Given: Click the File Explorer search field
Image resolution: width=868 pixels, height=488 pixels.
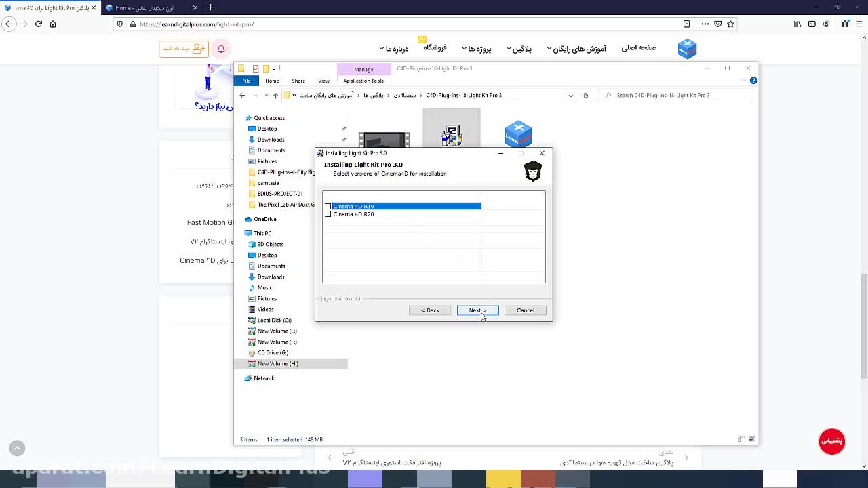Looking at the screenshot, I should point(678,96).
